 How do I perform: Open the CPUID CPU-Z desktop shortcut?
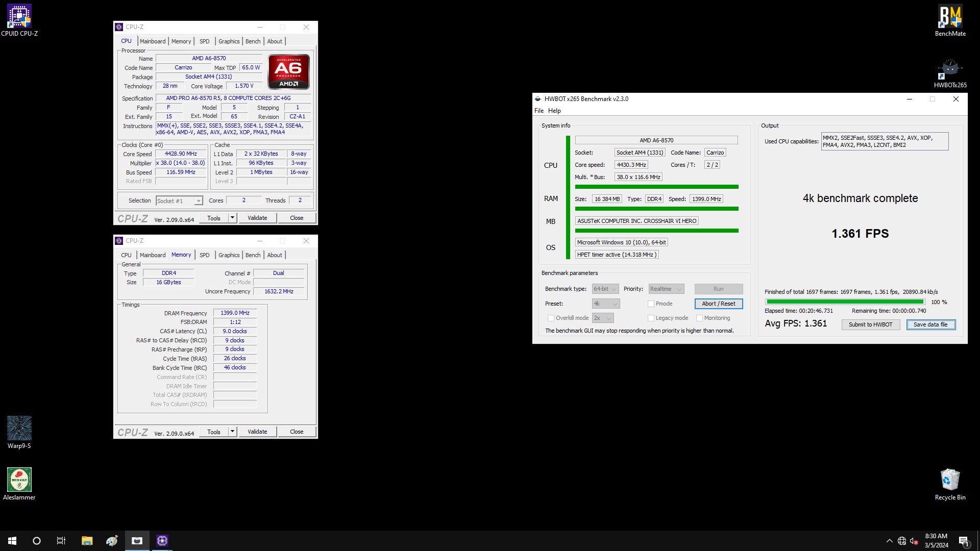19,20
